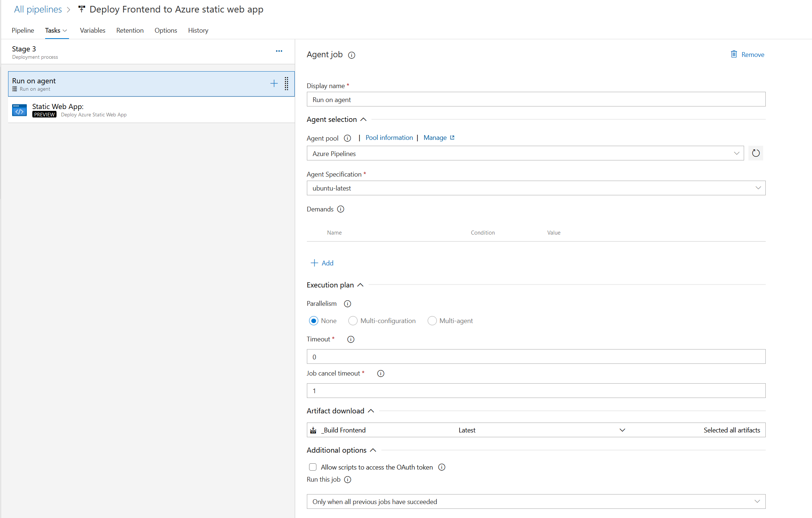This screenshot has height=518, width=812.
Task: Select the Multi-configuration radio button
Action: (x=354, y=321)
